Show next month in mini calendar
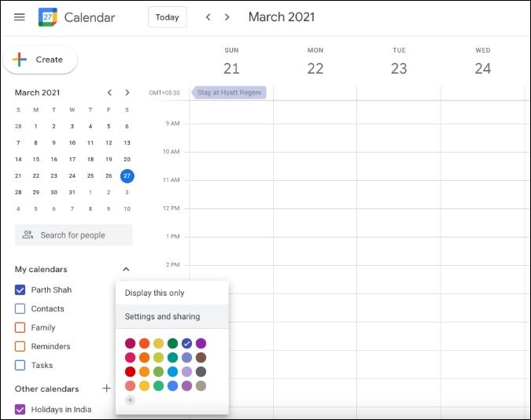The image size is (531, 420). 127,93
